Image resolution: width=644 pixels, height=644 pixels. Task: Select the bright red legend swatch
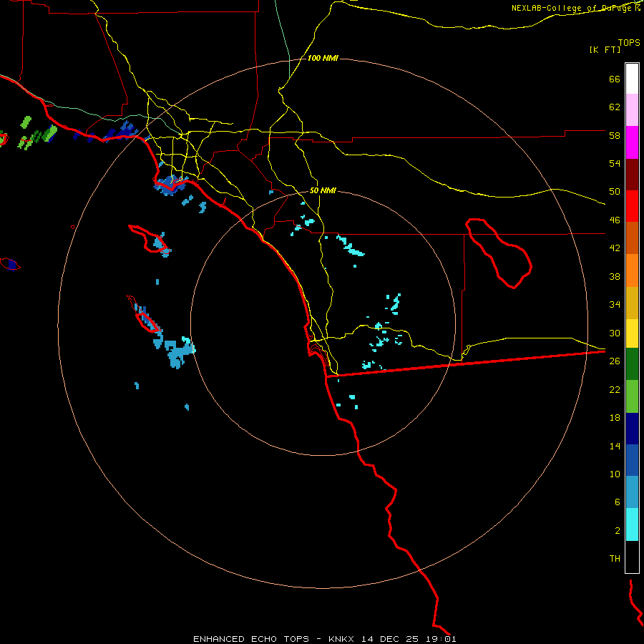(632, 206)
